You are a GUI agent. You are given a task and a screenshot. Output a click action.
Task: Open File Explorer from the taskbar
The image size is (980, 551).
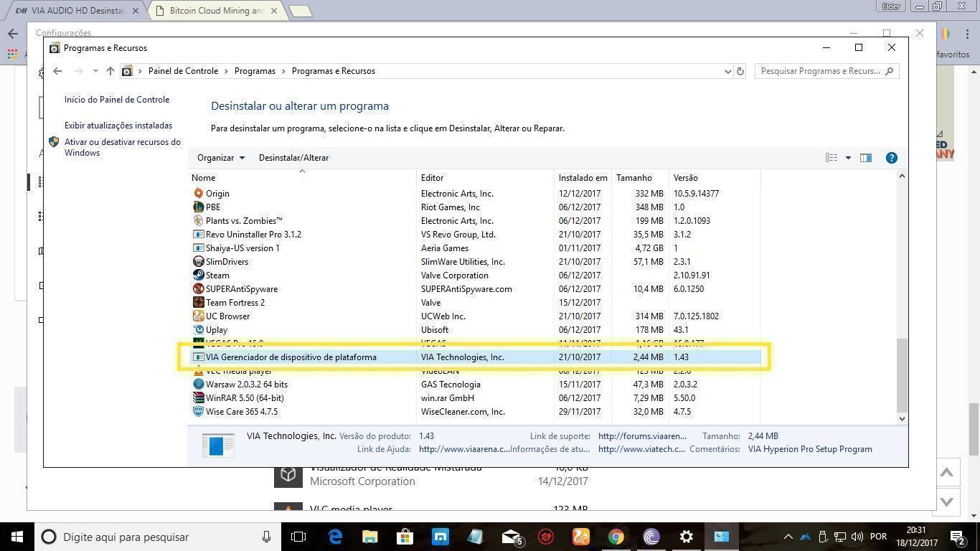click(x=369, y=537)
